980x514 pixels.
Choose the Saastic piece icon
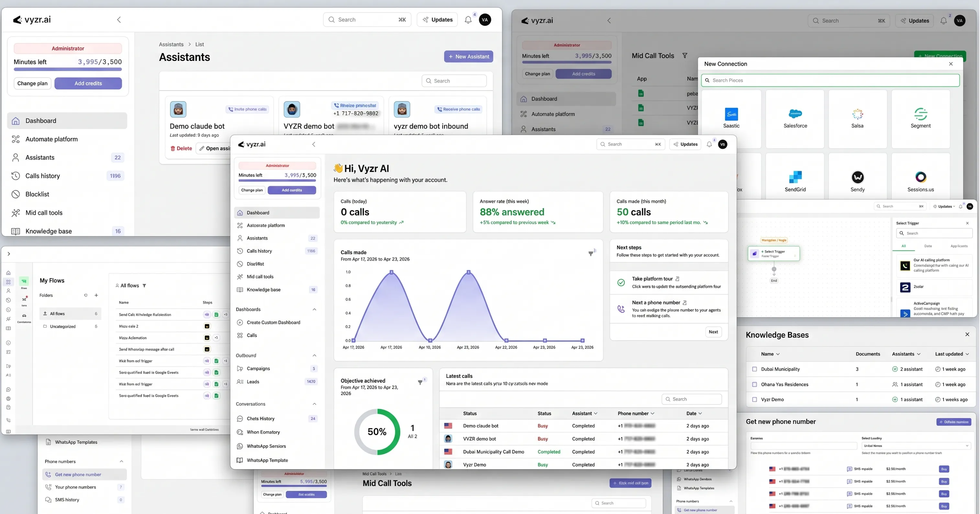point(731,114)
